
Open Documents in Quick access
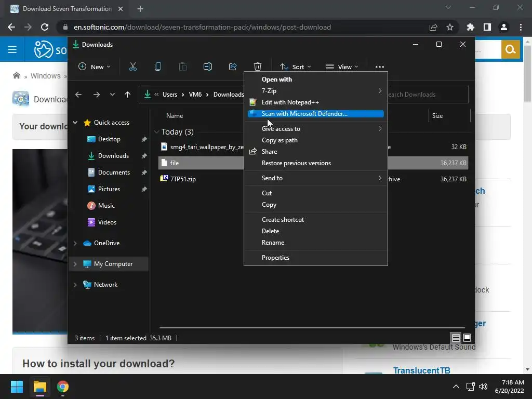[x=114, y=172]
